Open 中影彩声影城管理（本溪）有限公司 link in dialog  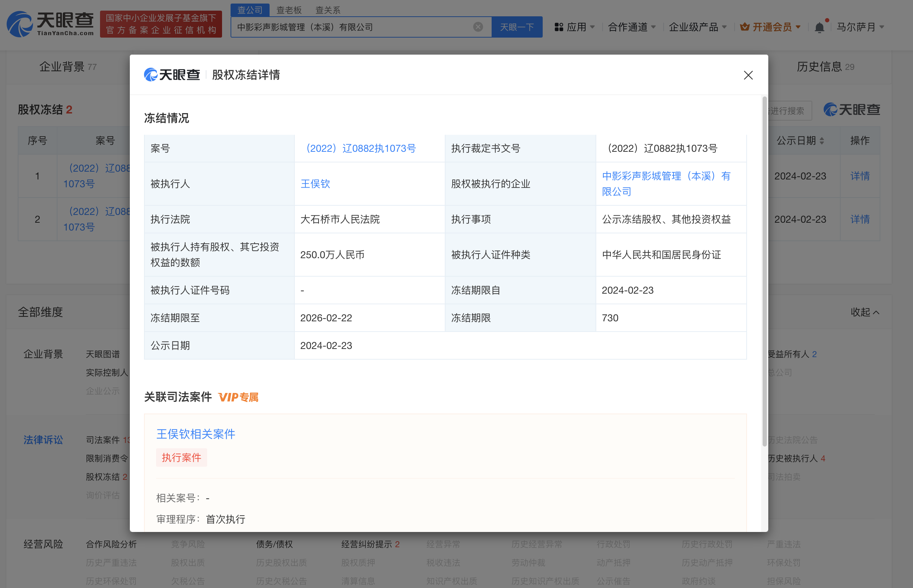coord(666,184)
